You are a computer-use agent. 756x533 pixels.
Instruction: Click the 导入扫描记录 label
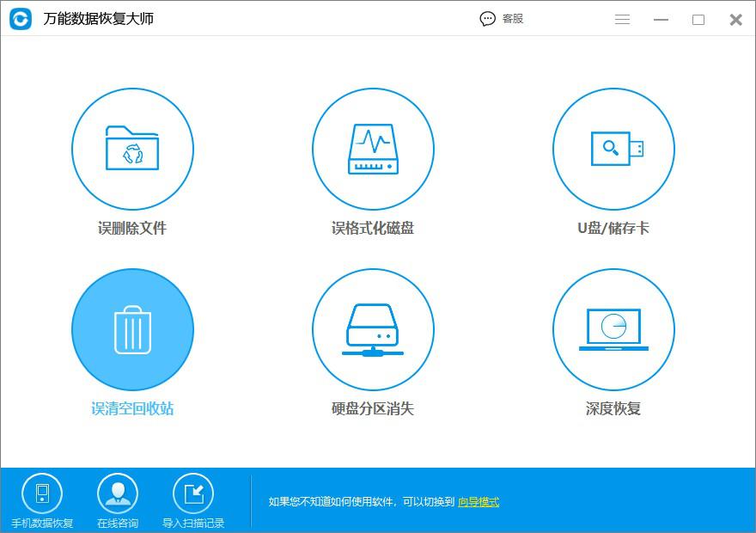coord(193,524)
